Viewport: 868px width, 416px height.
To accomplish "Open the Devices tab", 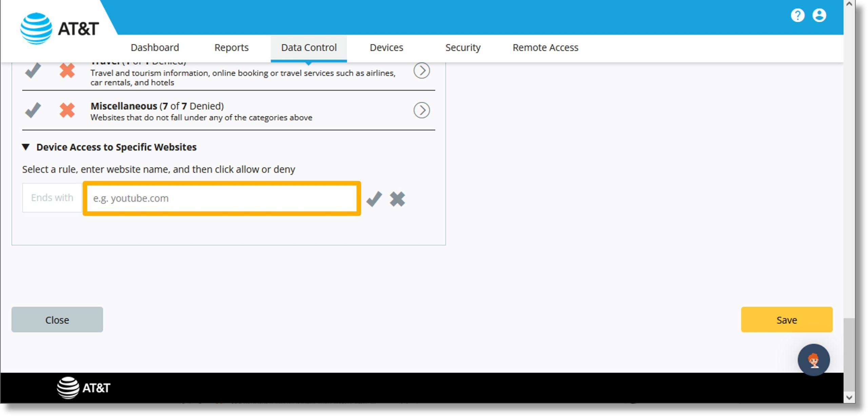I will click(x=387, y=47).
